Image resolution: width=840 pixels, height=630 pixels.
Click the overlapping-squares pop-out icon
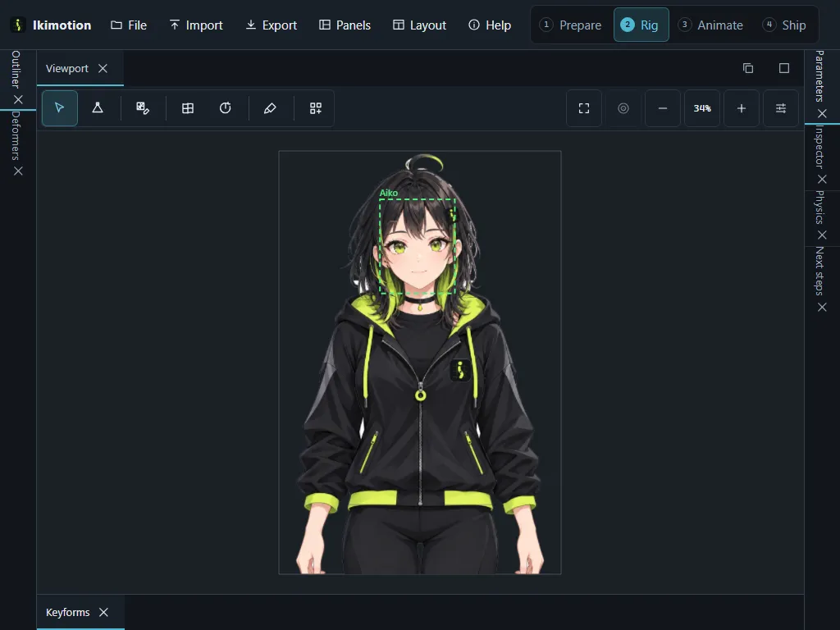(748, 68)
